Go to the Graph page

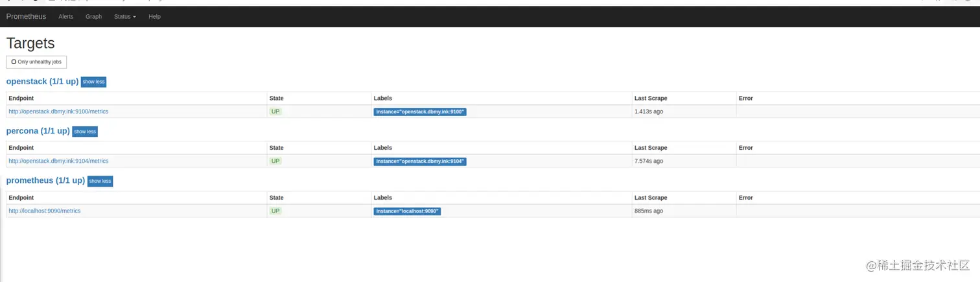pos(93,16)
